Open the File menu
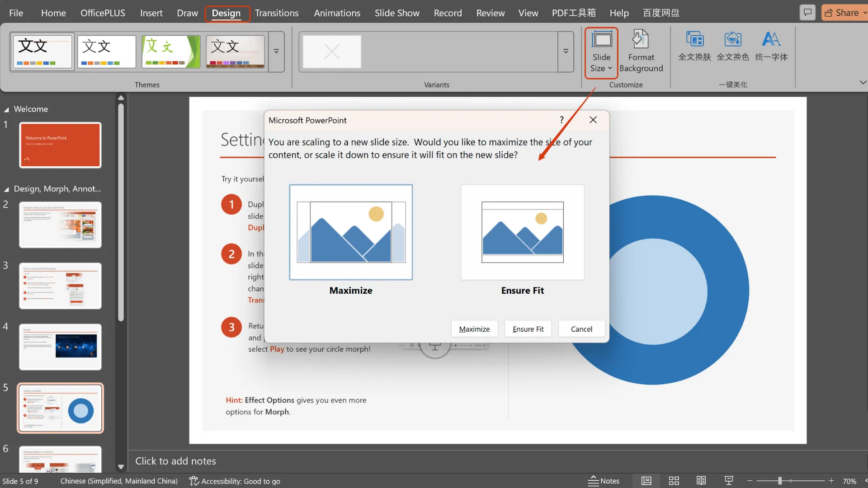 pos(16,13)
